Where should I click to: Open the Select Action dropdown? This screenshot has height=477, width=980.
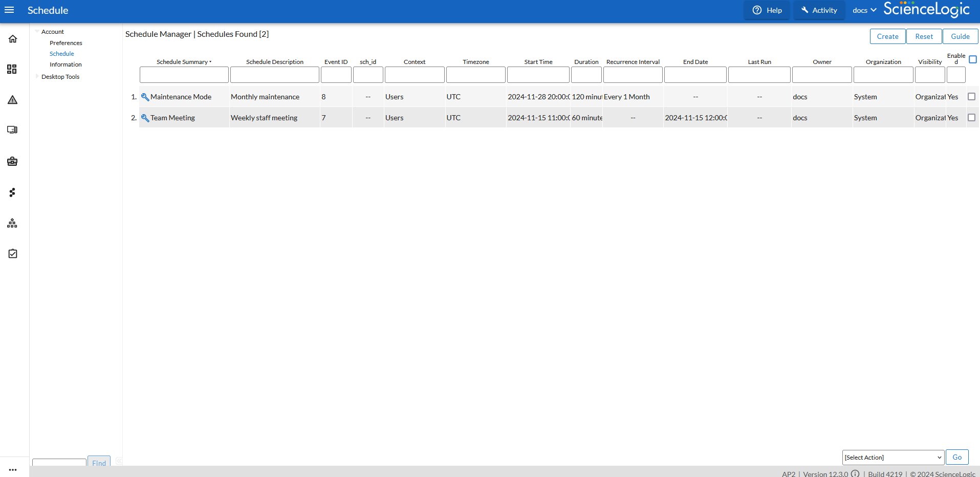893,458
